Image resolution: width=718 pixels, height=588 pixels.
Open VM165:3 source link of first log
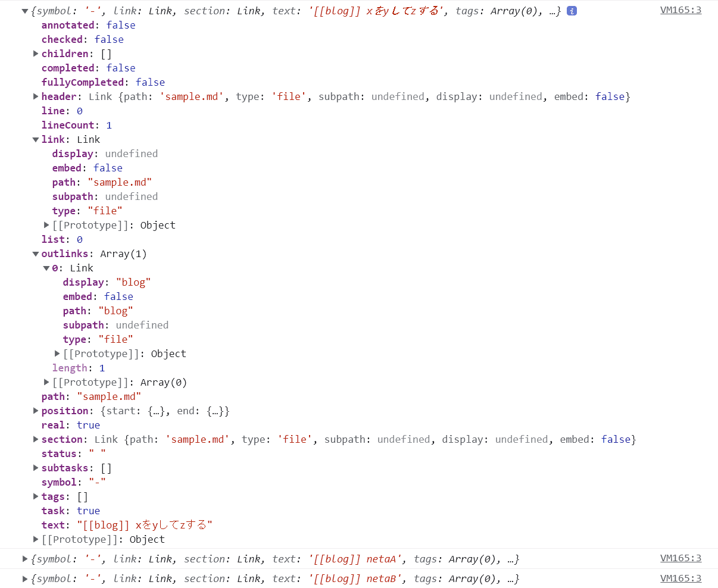[x=680, y=10]
